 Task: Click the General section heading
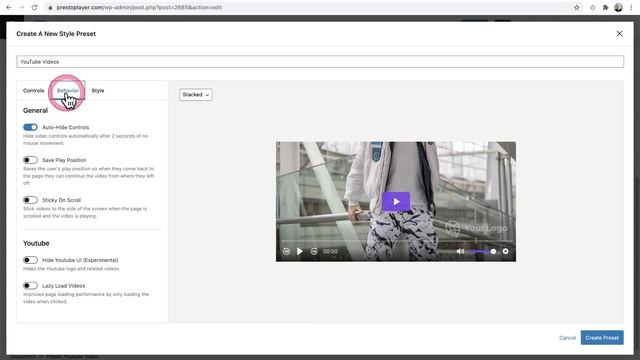pyautogui.click(x=36, y=111)
